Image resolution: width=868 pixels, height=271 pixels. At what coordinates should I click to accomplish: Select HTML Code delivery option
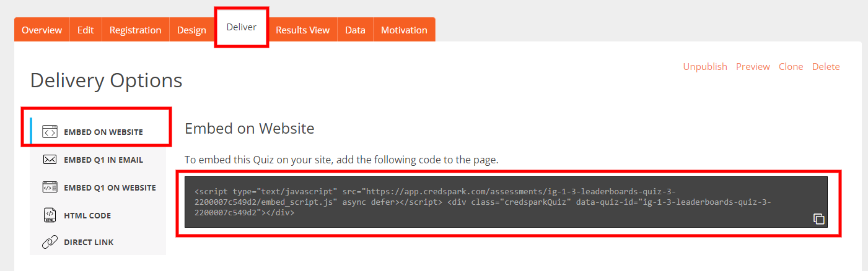click(98, 215)
